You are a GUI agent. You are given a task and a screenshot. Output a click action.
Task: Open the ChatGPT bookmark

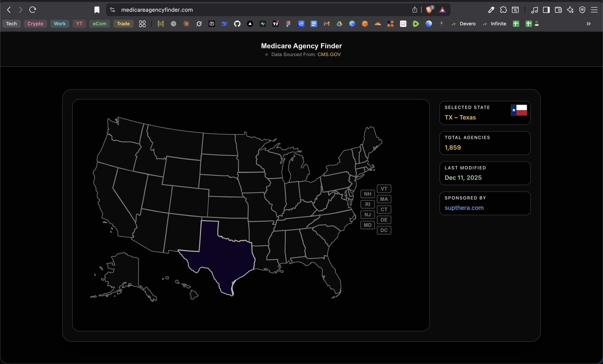coord(173,24)
